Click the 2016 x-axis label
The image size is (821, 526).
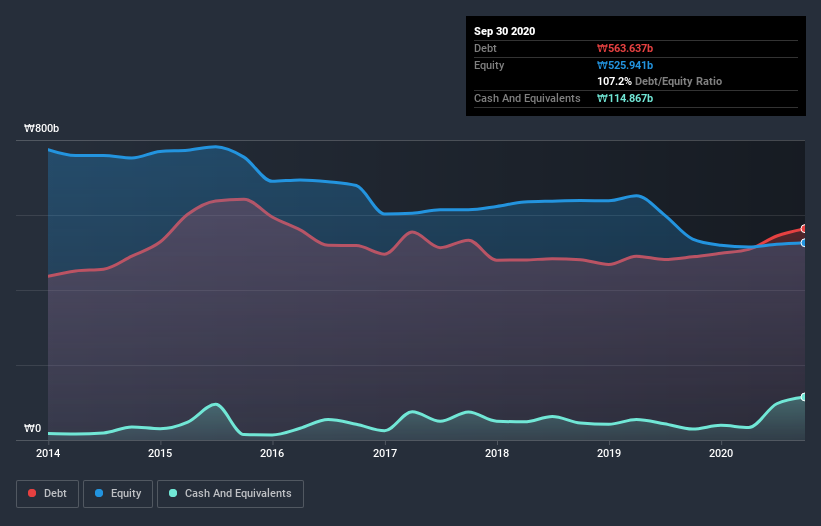(272, 453)
